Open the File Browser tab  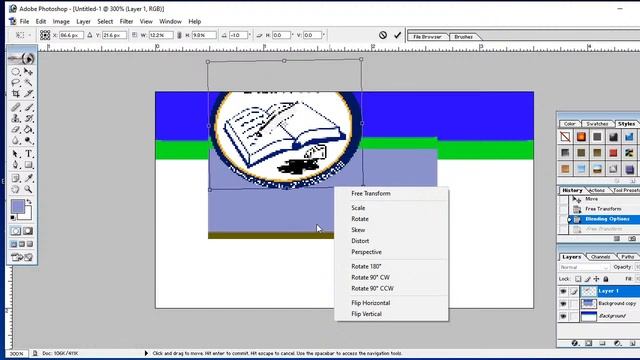click(x=427, y=37)
